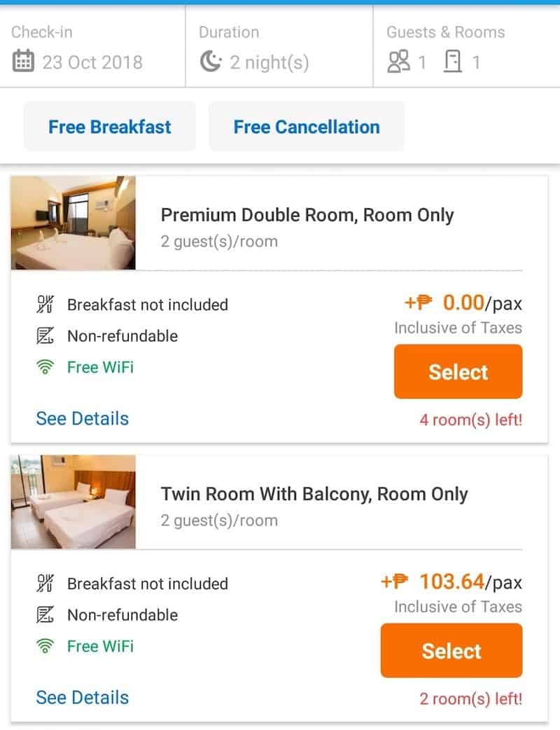Open See Details for Premium Double Room
The image size is (560, 730).
coord(83,418)
